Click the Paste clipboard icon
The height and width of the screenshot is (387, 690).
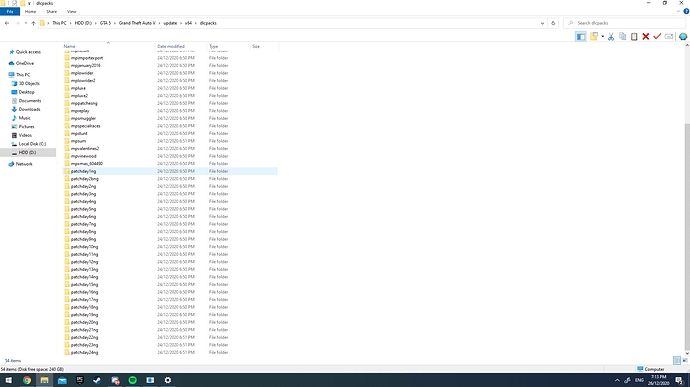click(x=634, y=37)
